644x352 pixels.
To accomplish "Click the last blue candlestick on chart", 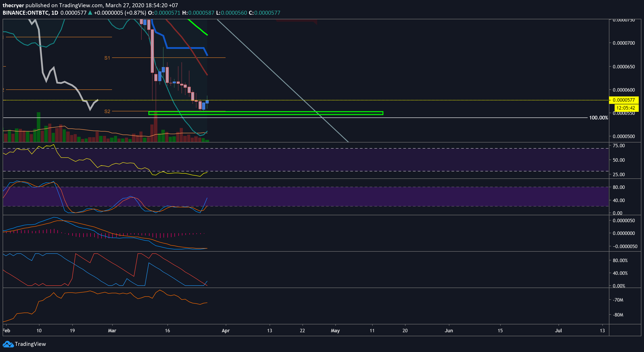I will pyautogui.click(x=207, y=102).
